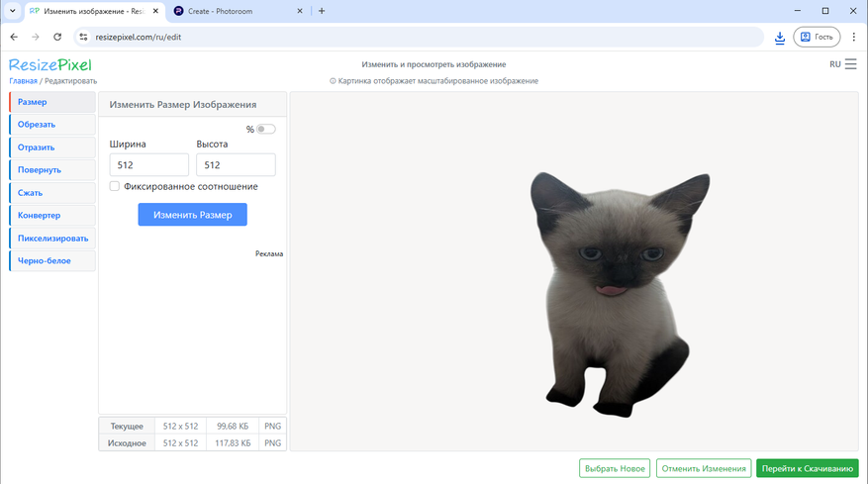Switch to the Create - Photoroom tab
Image resolution: width=868 pixels, height=484 pixels.
click(239, 11)
